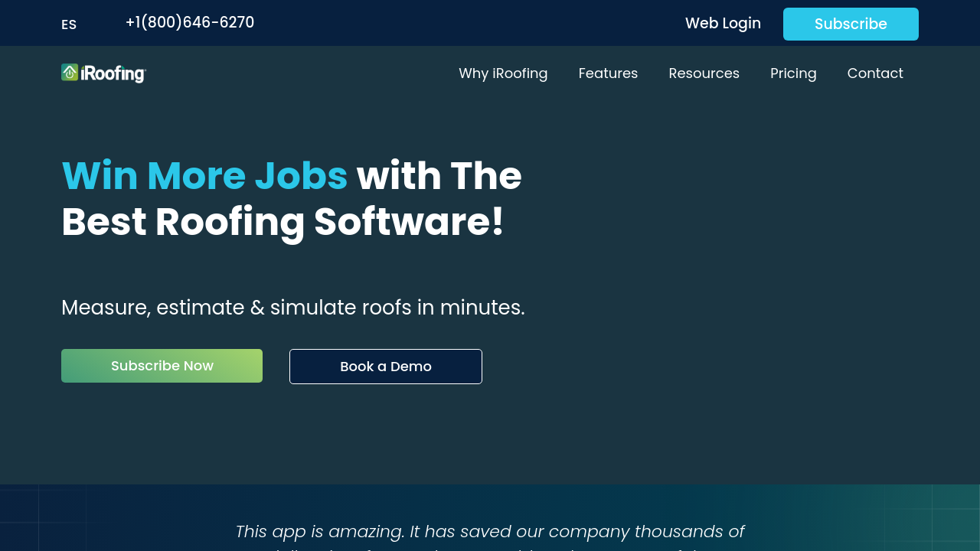Open the Contact nav item
Screen dimensions: 980x551
875,73
